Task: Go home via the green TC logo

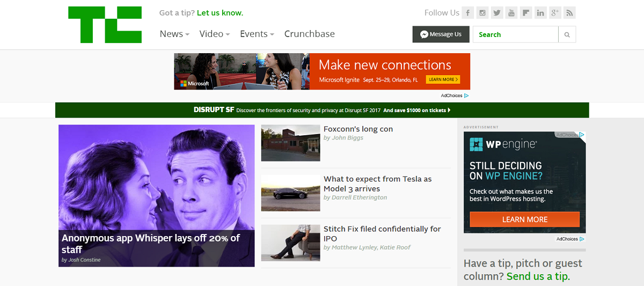Action: click(105, 25)
